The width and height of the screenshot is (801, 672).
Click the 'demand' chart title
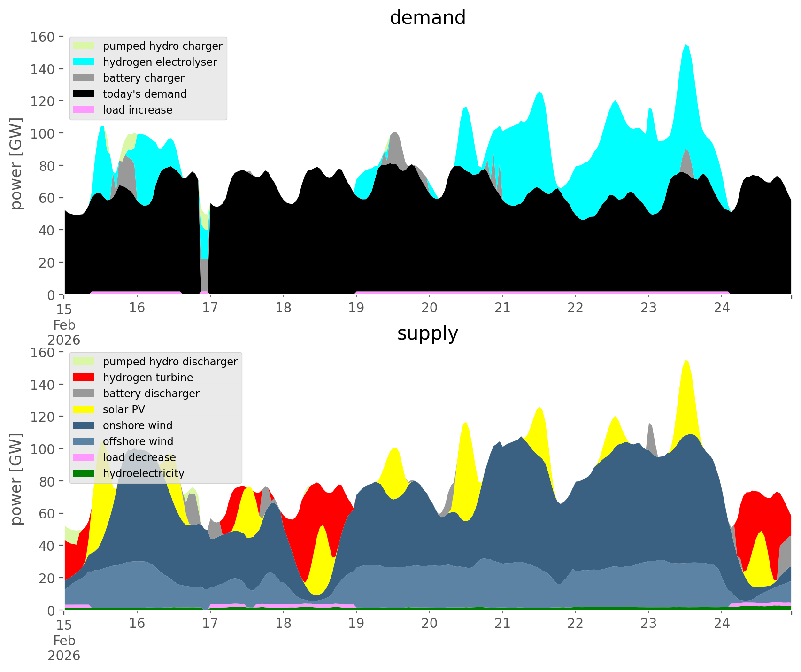pyautogui.click(x=427, y=18)
